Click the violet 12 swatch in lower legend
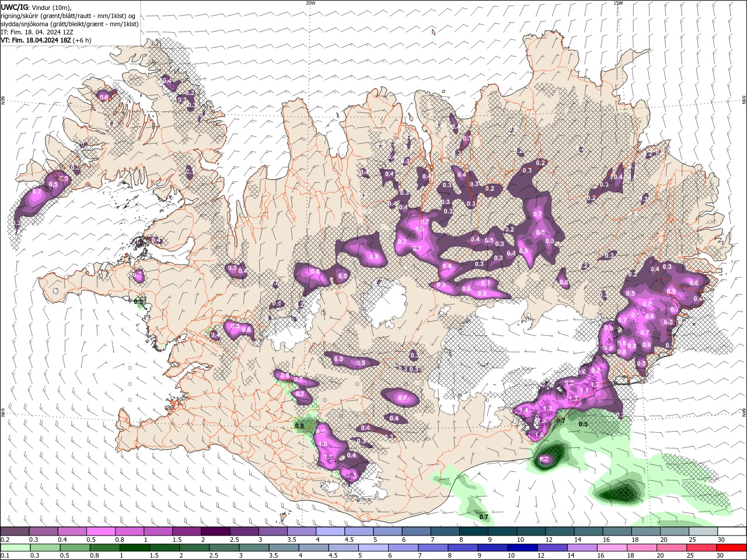Viewport: 747px width, 560px height. tap(553, 548)
